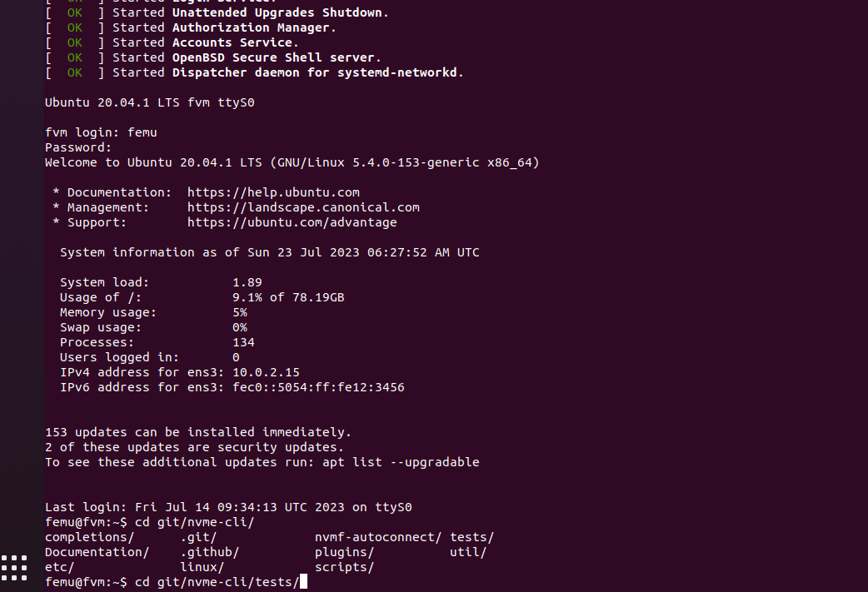Click the OpenBSD Secure Shell server text

click(273, 57)
